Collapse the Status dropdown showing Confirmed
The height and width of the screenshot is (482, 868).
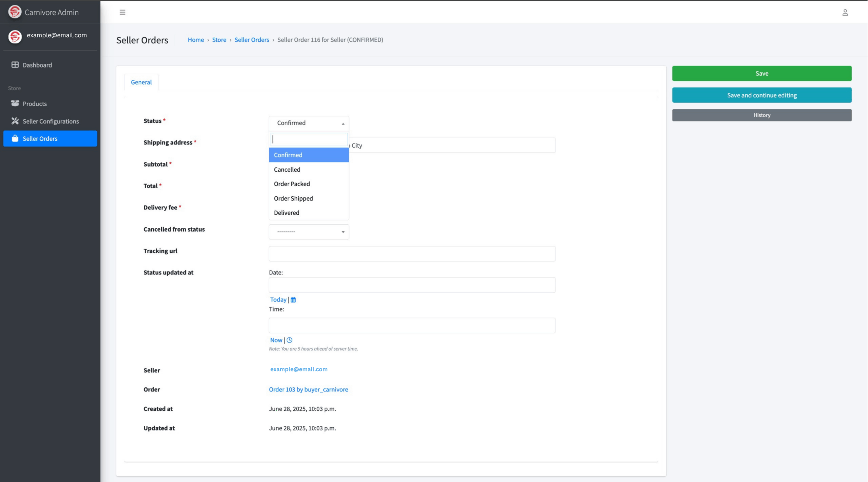pos(309,123)
